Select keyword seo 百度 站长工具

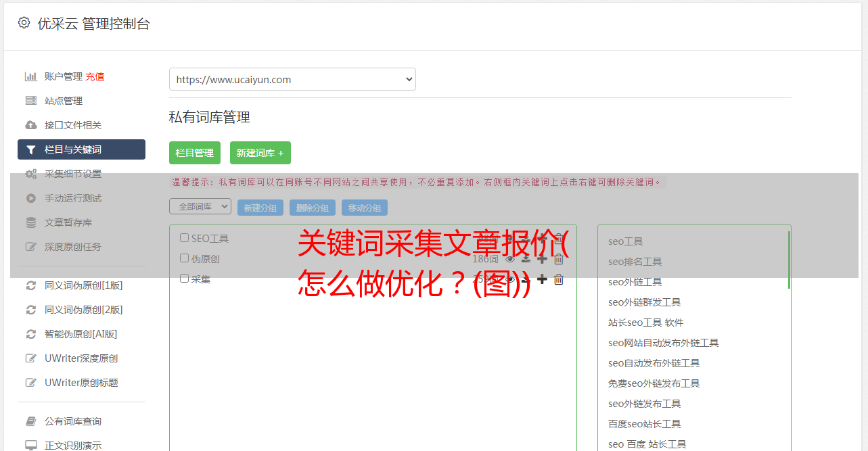coord(647,444)
